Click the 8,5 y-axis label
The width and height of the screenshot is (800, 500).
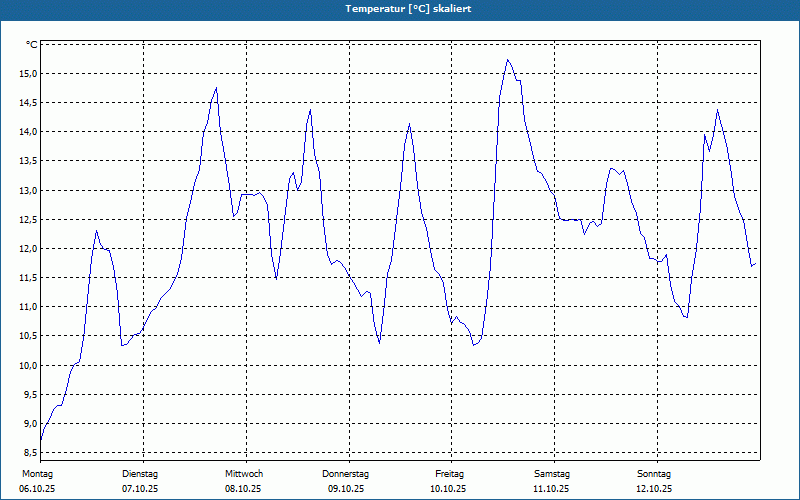[30, 453]
